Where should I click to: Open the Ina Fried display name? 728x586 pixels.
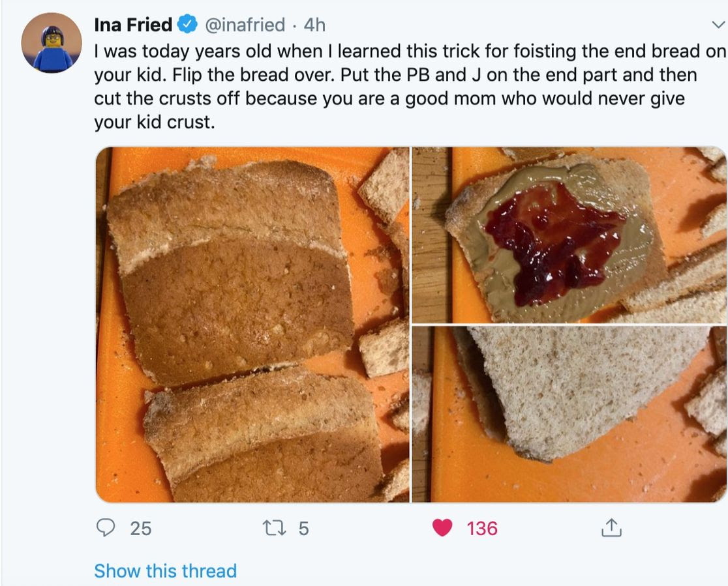[133, 25]
